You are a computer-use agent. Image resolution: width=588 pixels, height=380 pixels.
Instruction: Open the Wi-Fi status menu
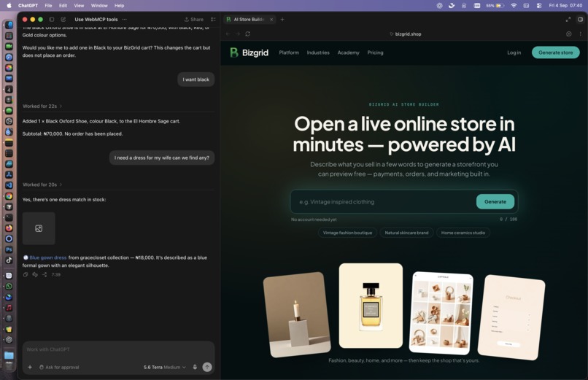(x=514, y=6)
